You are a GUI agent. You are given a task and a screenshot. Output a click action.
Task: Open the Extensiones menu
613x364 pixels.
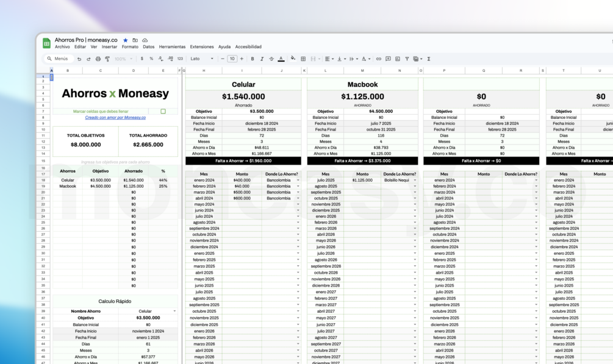point(202,47)
